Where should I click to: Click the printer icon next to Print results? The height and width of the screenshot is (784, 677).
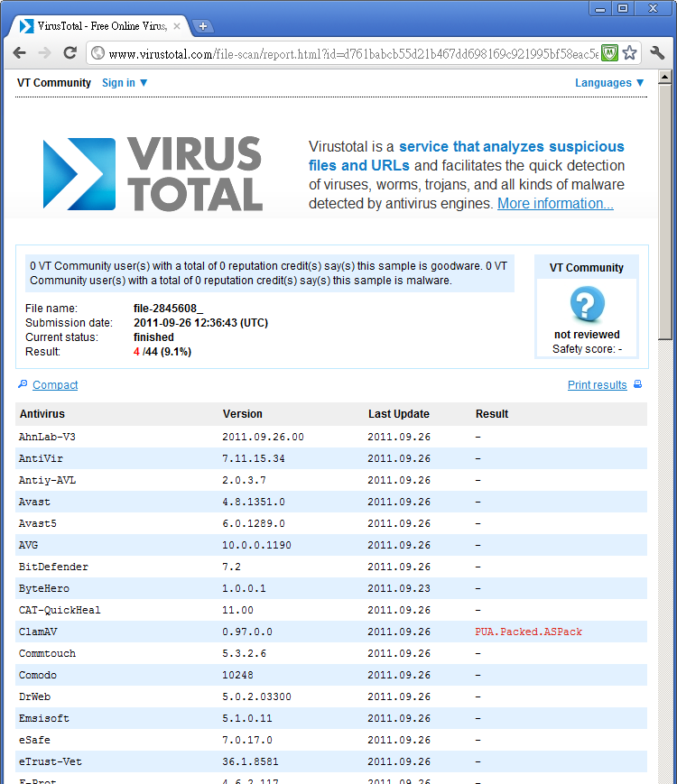tap(637, 384)
